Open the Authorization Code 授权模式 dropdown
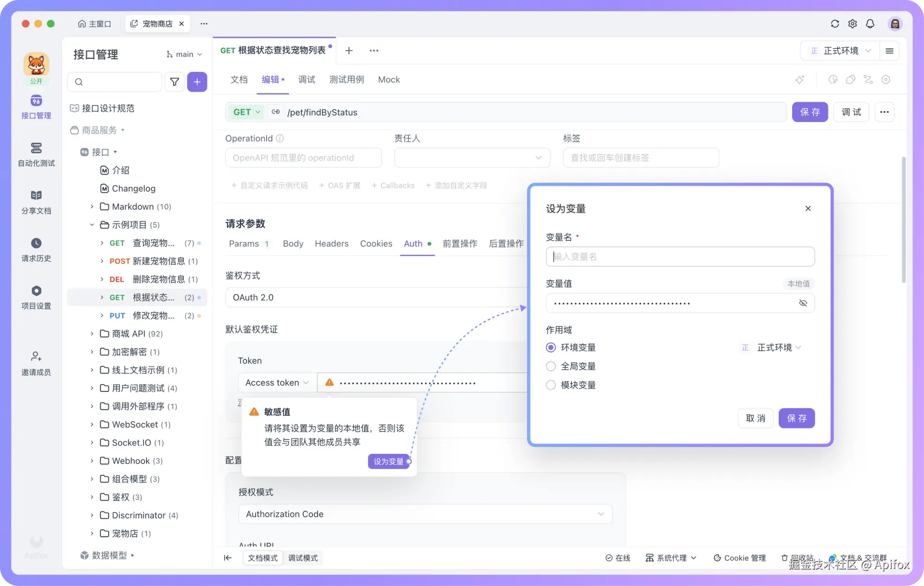Screen dimensions: 924x586 (425, 514)
